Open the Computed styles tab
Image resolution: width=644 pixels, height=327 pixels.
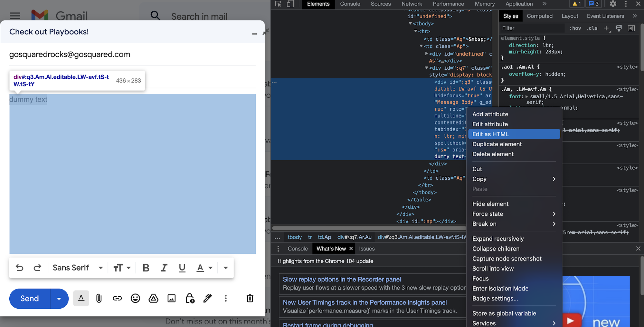click(540, 16)
